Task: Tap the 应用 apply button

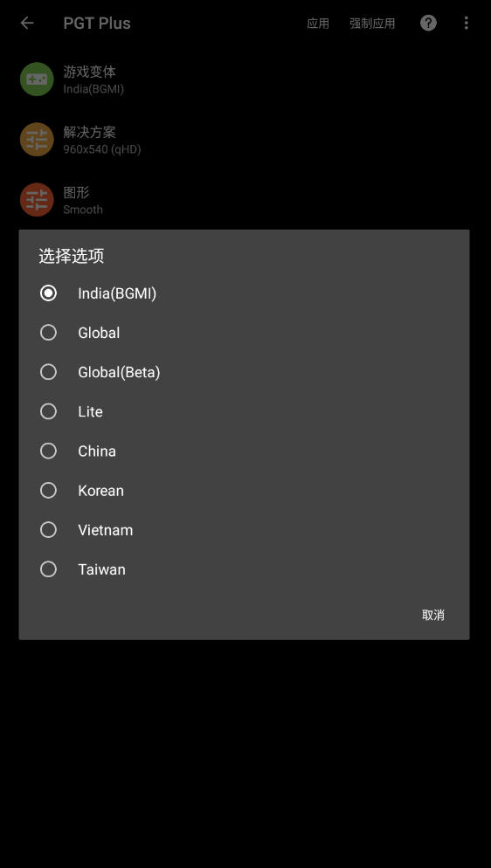Action: (x=318, y=24)
